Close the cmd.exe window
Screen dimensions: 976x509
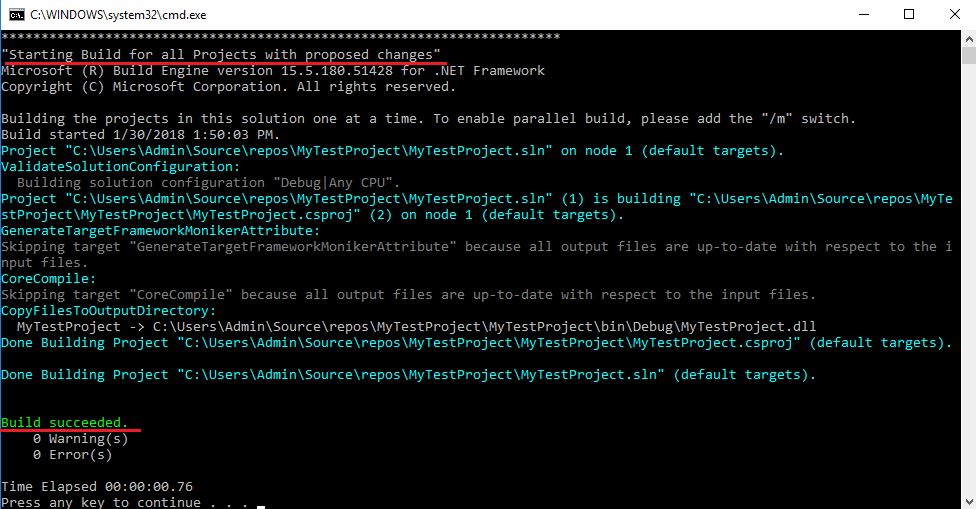[x=954, y=14]
